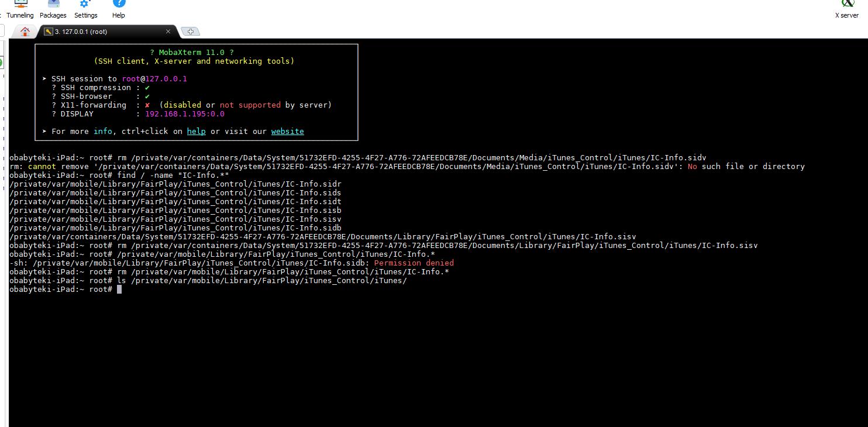Click the terminal cursor at last prompt
Viewport: 868px width, 427px height.
[119, 290]
